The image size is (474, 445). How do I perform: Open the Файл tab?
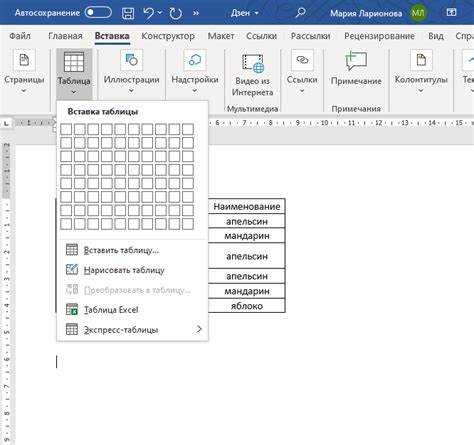(x=20, y=36)
